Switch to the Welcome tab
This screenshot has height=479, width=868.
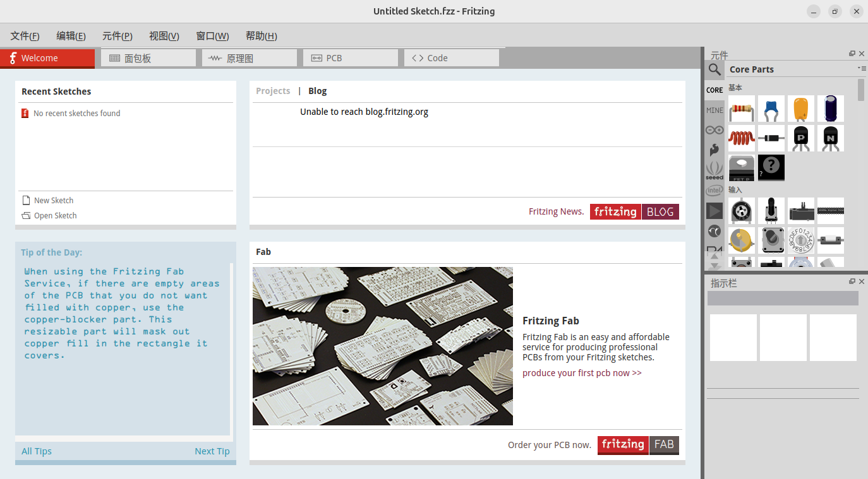pos(47,58)
